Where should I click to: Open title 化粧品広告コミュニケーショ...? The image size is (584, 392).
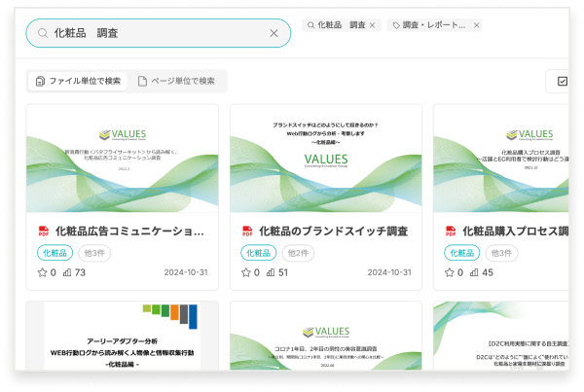[129, 232]
